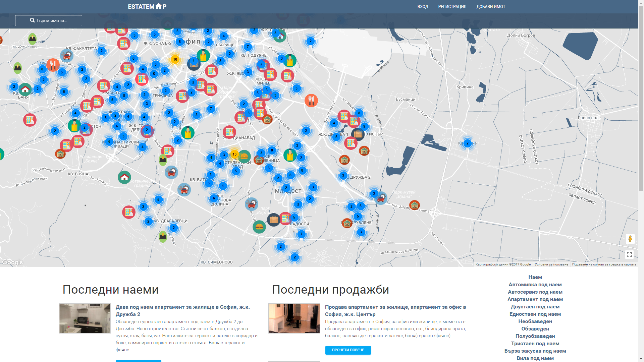Open the sale listing room thumbnail
644x362 pixels.
[x=294, y=318]
